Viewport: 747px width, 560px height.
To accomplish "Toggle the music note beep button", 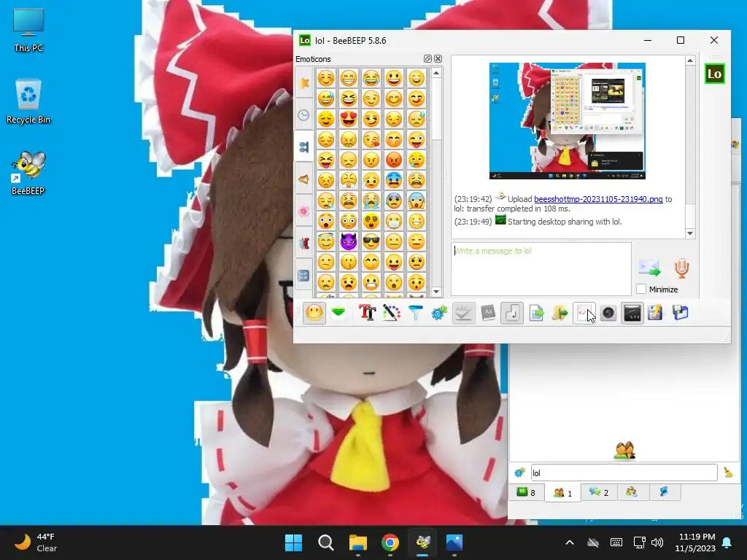I will (512, 313).
